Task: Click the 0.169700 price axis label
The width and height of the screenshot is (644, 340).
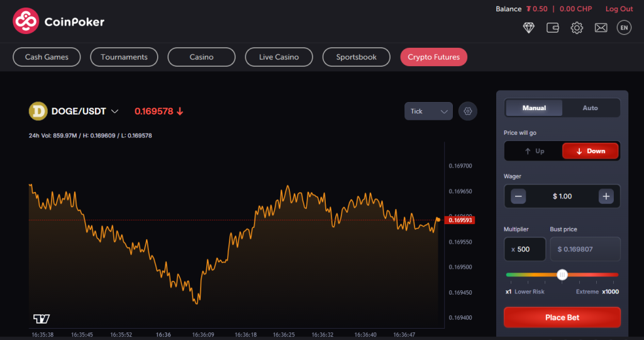Action: click(460, 166)
